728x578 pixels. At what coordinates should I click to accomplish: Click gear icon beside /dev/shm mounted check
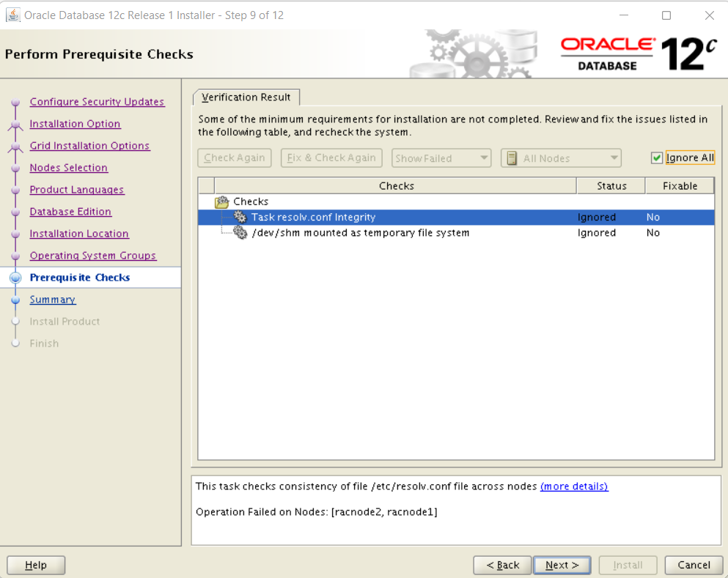click(240, 233)
